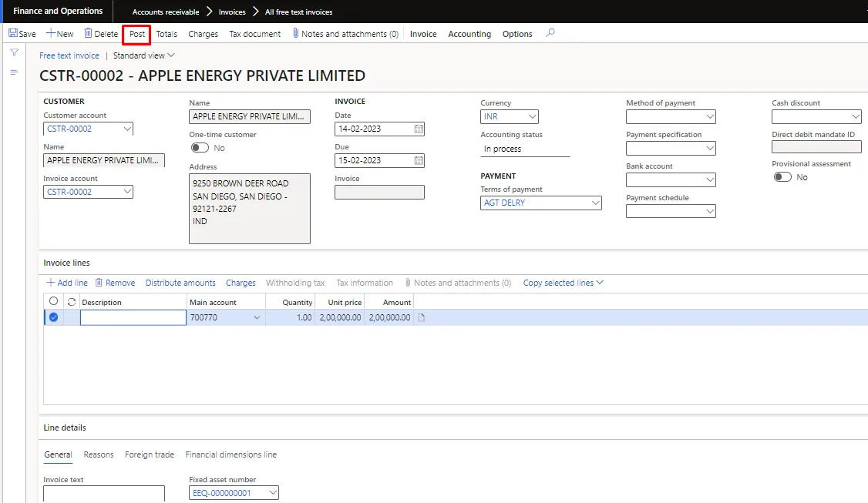
Task: Click the Description field of invoice line
Action: tap(133, 317)
